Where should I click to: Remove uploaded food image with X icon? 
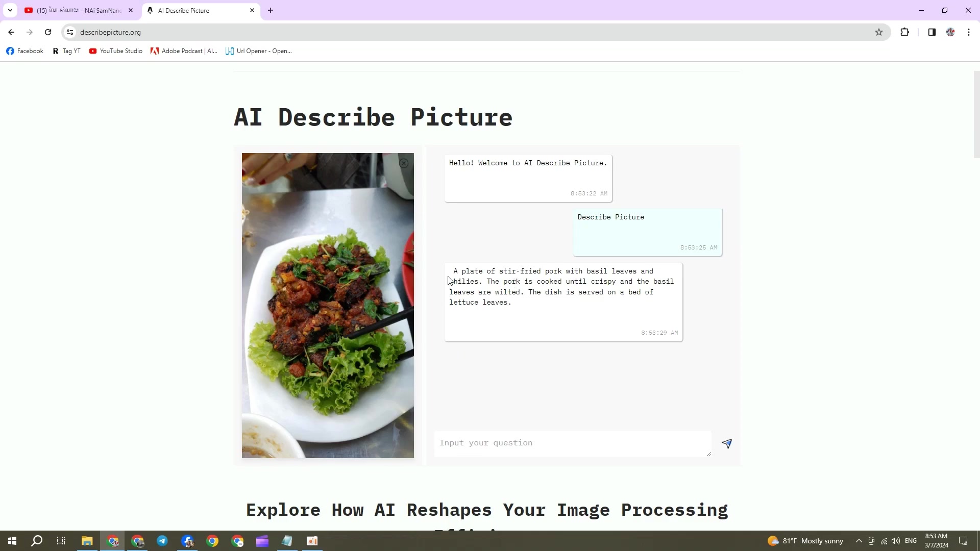(x=404, y=163)
